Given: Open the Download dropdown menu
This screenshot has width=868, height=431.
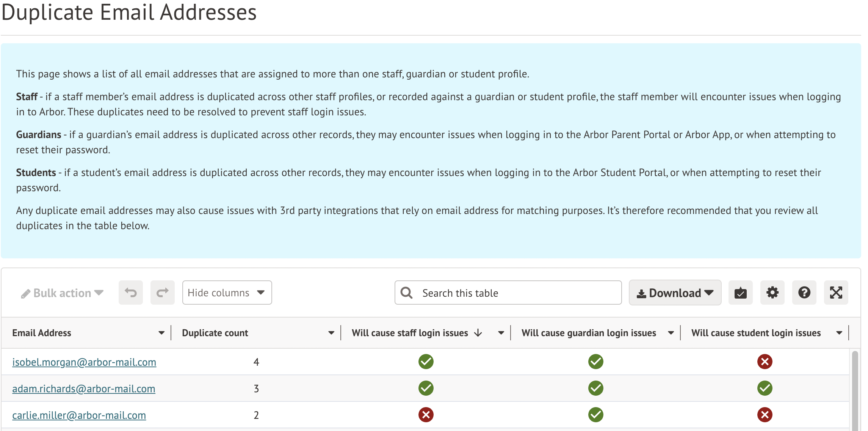Looking at the screenshot, I should [675, 293].
